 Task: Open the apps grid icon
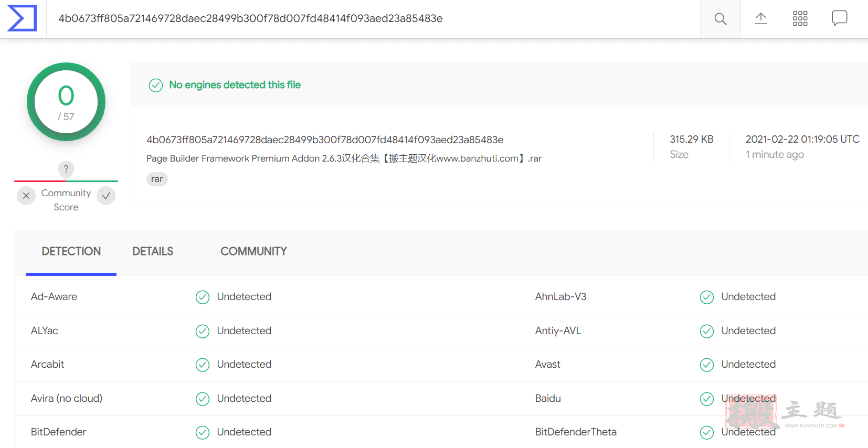(800, 19)
